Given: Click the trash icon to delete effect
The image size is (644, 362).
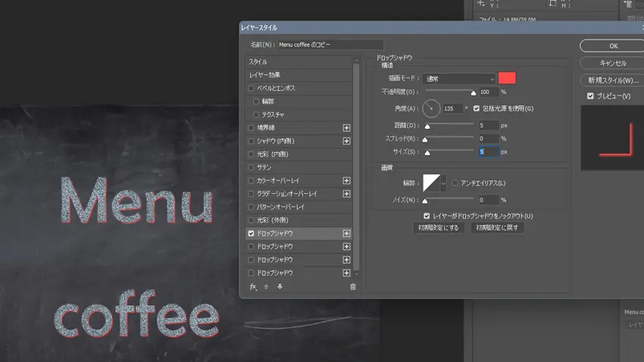Looking at the screenshot, I should tap(352, 287).
